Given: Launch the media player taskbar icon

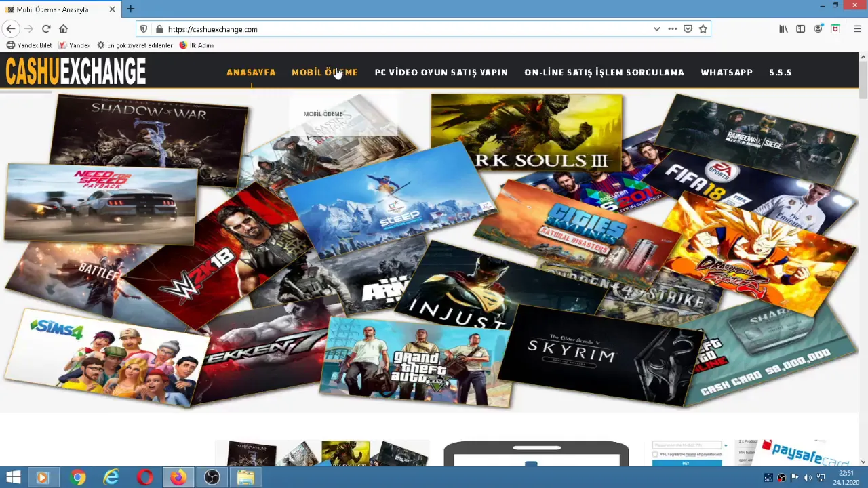Looking at the screenshot, I should 43,478.
